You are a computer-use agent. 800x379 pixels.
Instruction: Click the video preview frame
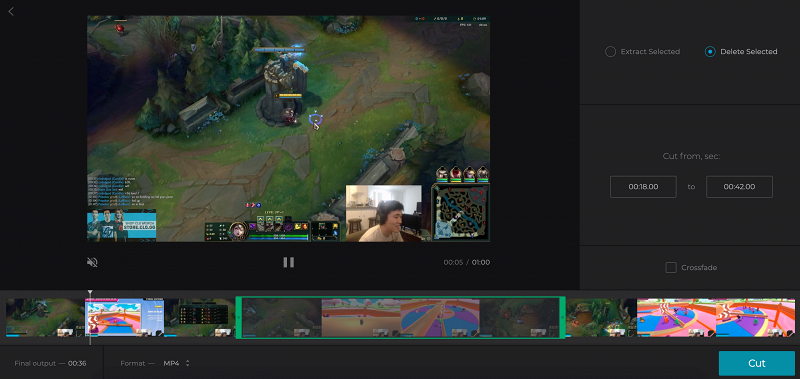288,128
